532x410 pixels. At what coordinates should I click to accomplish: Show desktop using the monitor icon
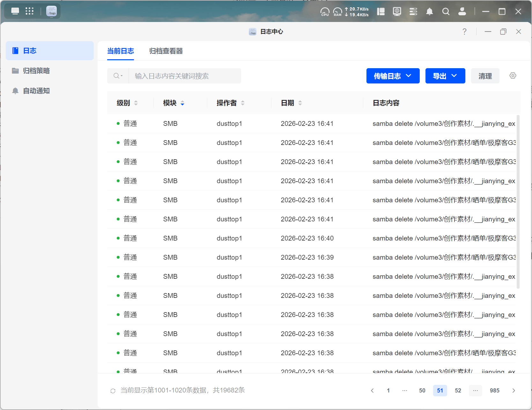pos(15,11)
